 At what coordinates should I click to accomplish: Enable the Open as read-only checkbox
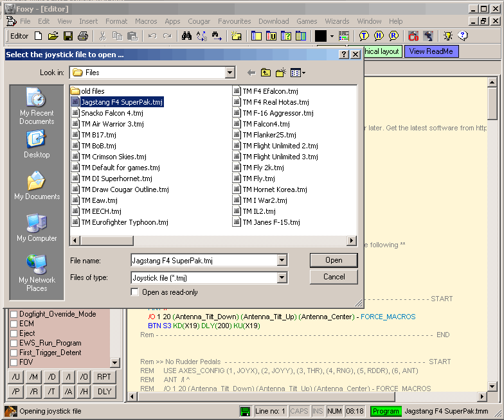click(x=135, y=292)
